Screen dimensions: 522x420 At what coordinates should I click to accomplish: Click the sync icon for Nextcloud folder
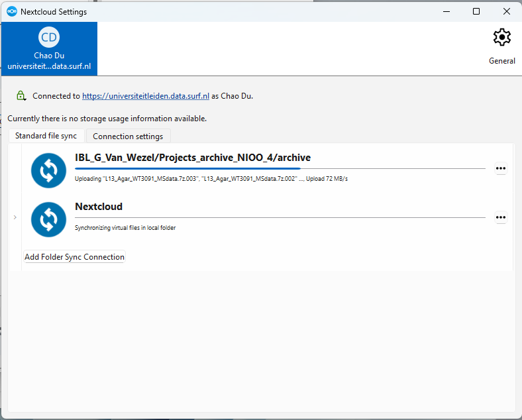(48, 220)
